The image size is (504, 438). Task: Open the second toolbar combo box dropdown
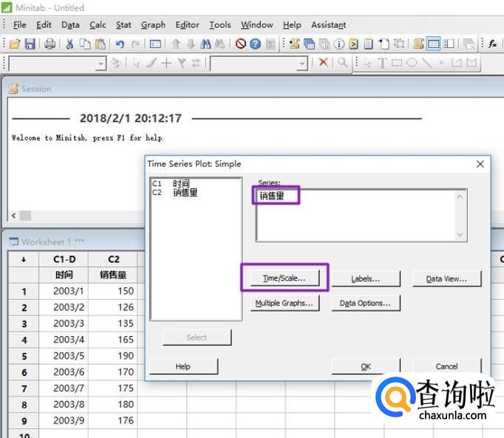tap(302, 64)
